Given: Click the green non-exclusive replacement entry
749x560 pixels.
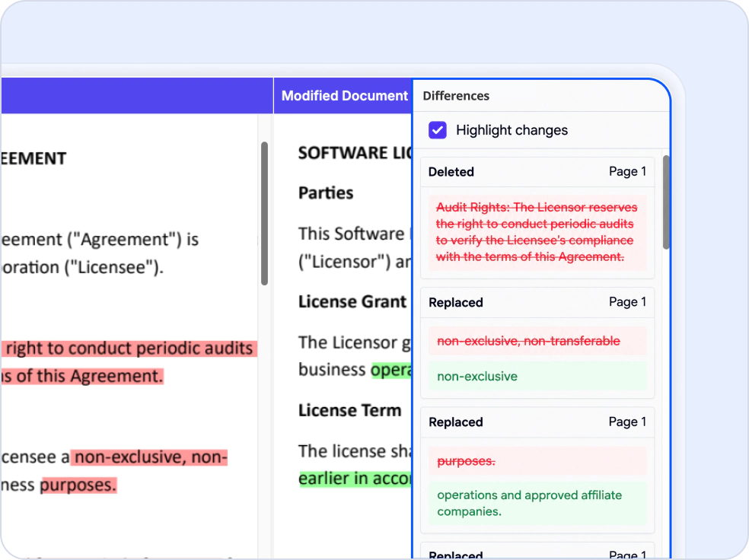Looking at the screenshot, I should click(537, 376).
